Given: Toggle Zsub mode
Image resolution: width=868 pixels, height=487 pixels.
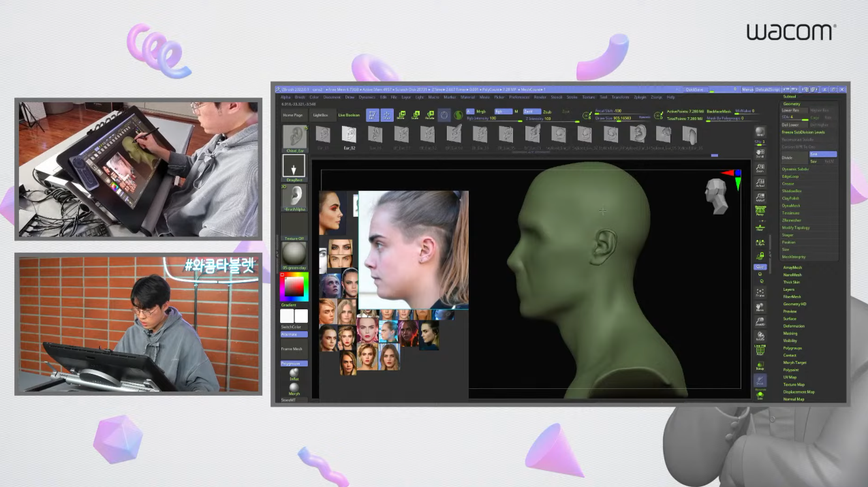Looking at the screenshot, I should point(547,111).
